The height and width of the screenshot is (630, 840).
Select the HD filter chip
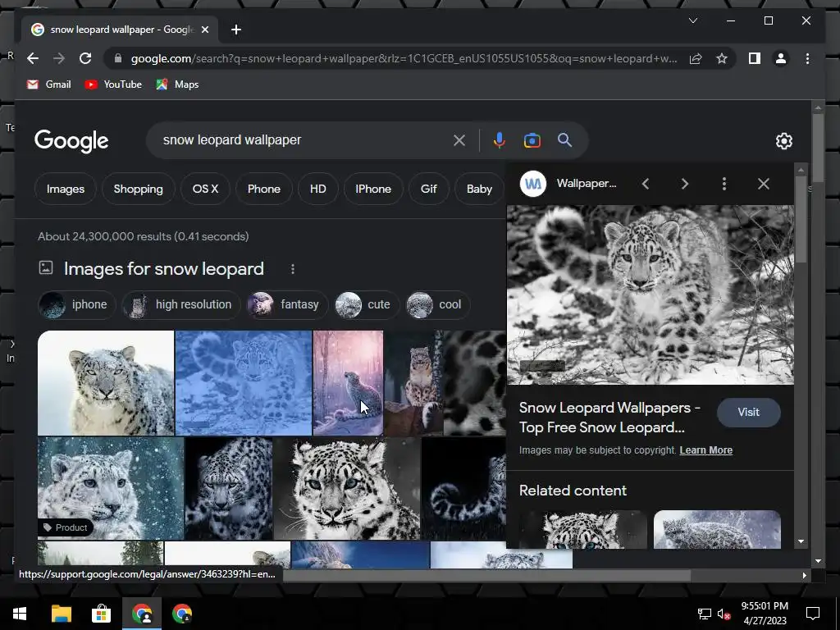(317, 189)
